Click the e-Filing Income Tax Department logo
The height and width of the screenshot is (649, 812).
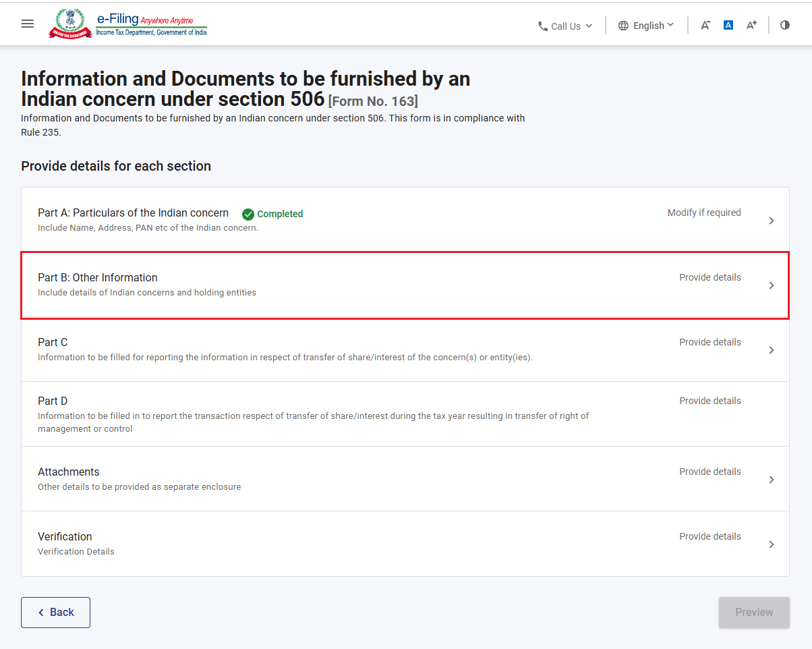tap(127, 24)
